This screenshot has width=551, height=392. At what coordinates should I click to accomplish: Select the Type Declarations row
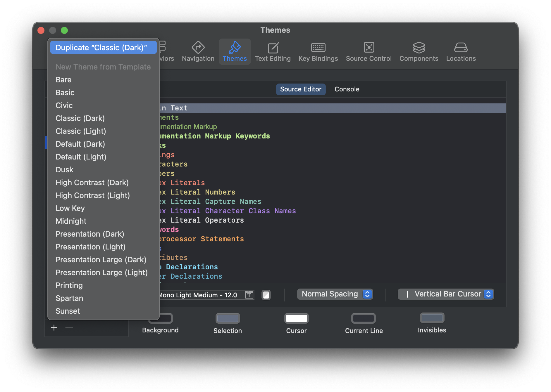333,267
